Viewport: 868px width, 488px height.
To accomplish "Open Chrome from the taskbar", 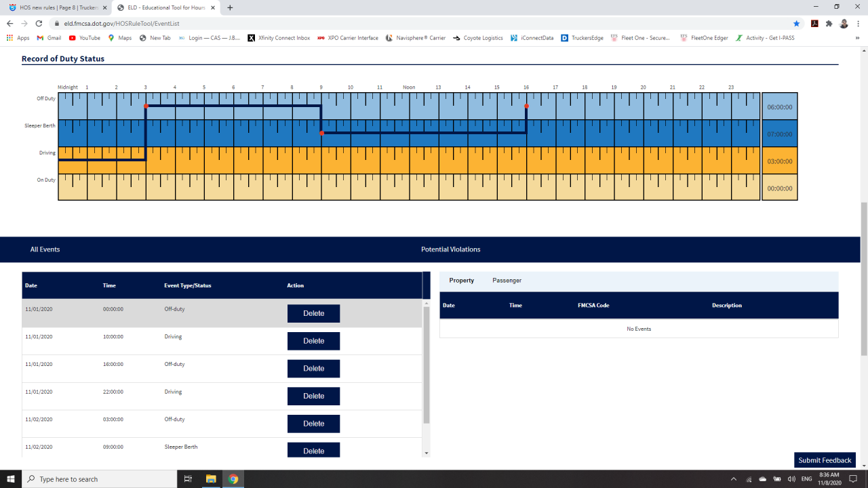I will tap(233, 479).
